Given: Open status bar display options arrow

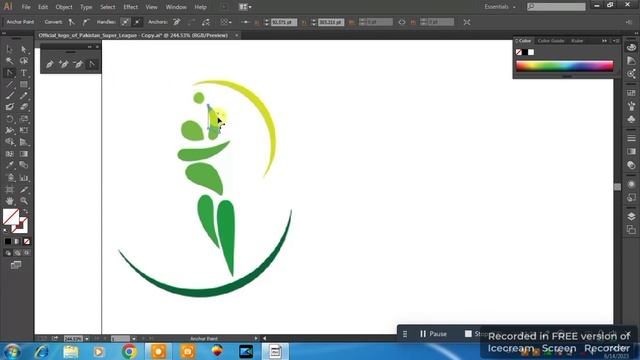Looking at the screenshot, I should click(x=256, y=339).
